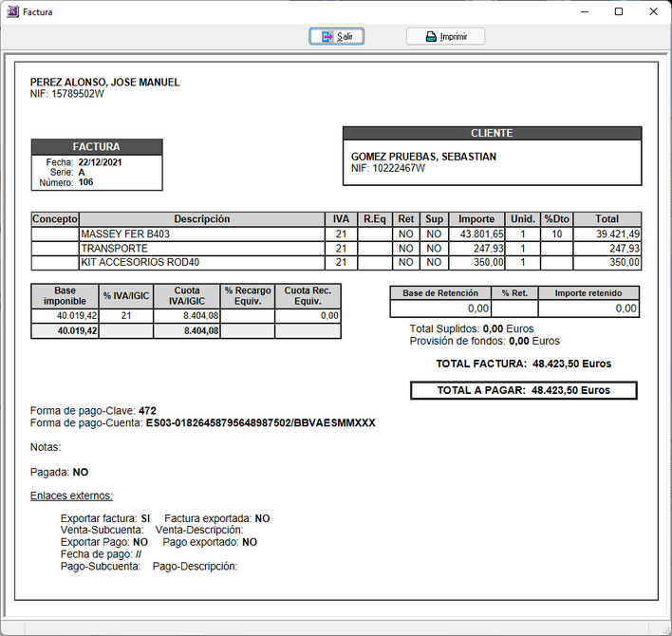
Task: Open the Factura window system menu icon
Action: click(x=12, y=12)
